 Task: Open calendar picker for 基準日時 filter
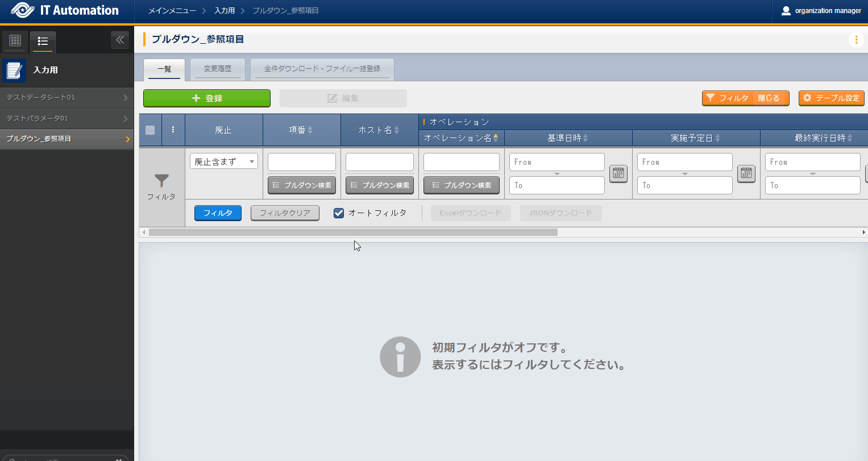pyautogui.click(x=618, y=173)
